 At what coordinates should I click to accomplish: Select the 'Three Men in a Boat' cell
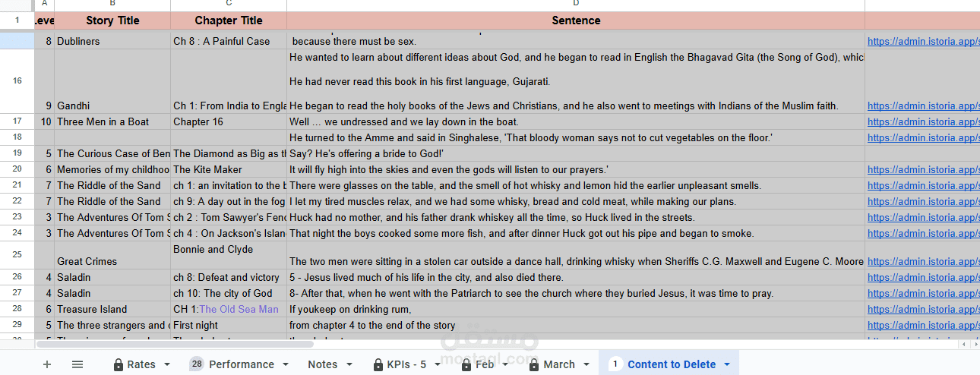(112, 121)
